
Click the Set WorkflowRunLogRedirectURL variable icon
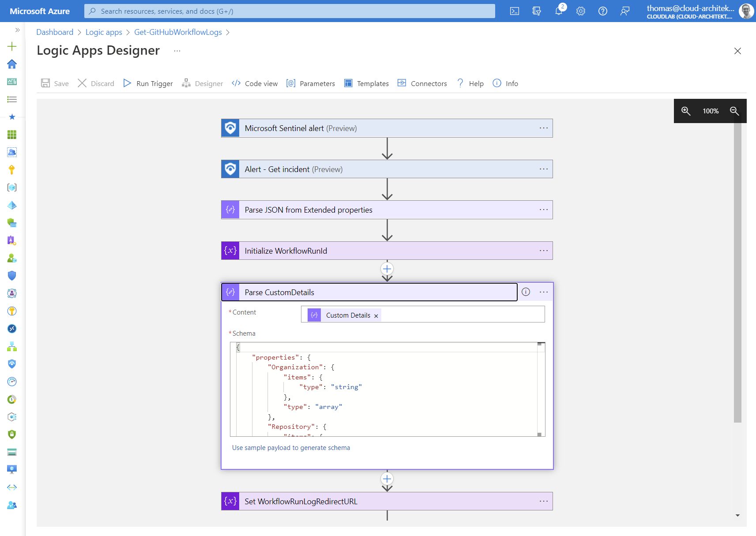pyautogui.click(x=230, y=501)
